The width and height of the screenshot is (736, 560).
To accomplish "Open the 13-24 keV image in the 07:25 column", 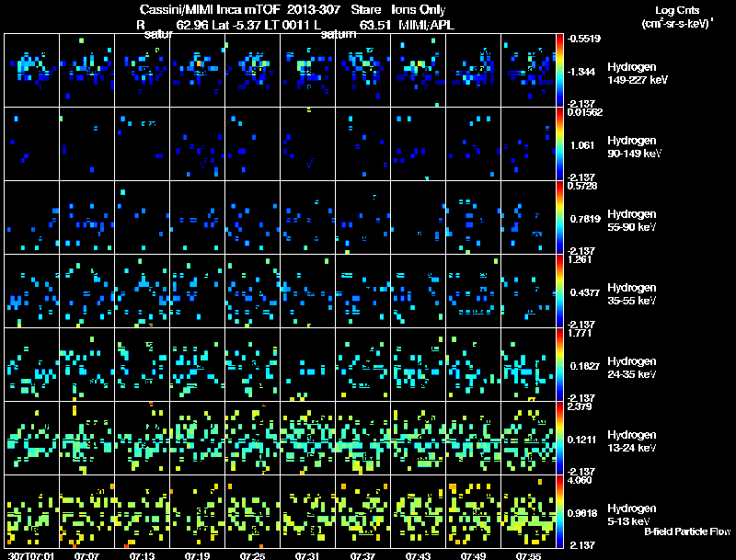I will [x=252, y=438].
